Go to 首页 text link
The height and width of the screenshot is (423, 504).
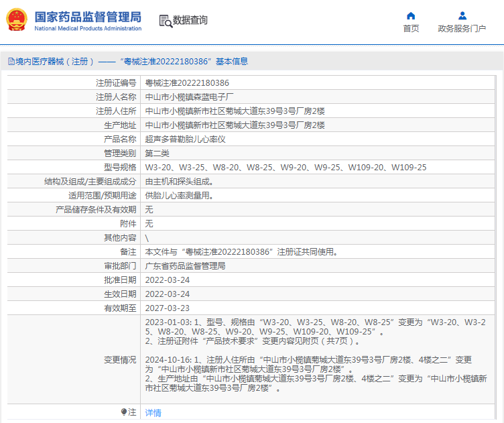411,29
